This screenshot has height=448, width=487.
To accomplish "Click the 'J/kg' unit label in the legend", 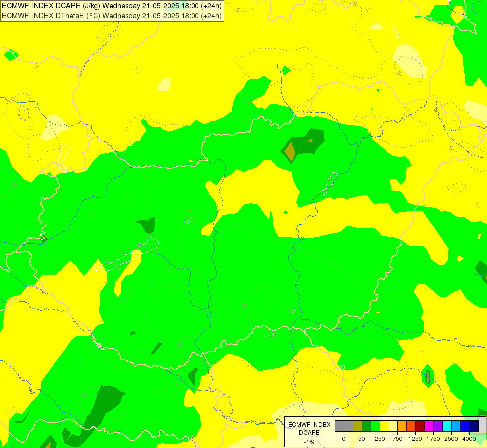I will click(x=309, y=441).
